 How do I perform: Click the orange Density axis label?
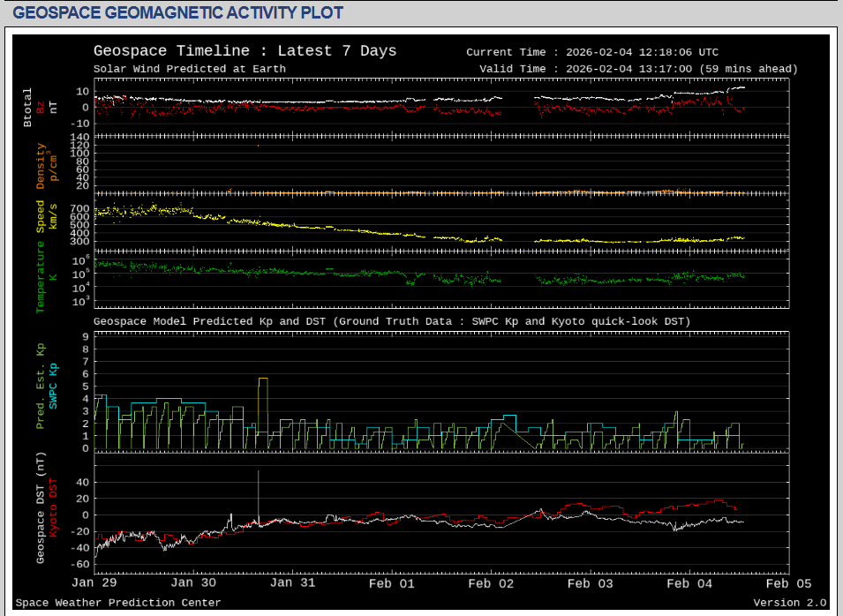coord(41,167)
